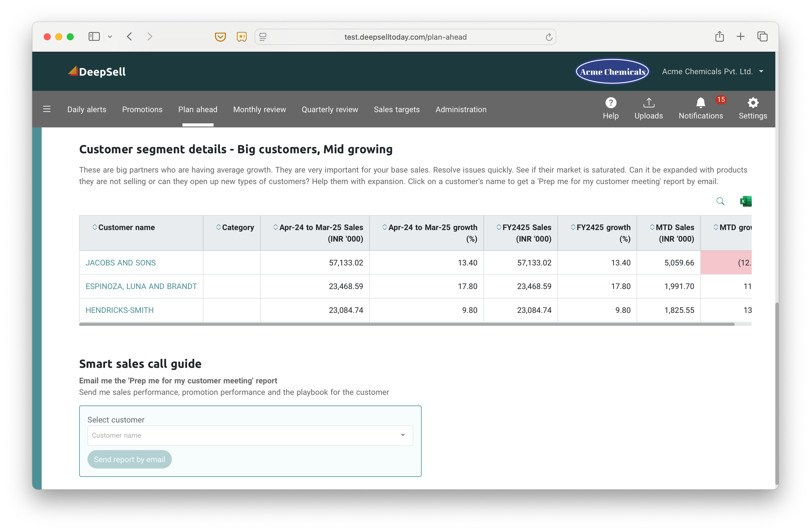Export table with the Excel icon
The height and width of the screenshot is (532, 811).
[745, 201]
